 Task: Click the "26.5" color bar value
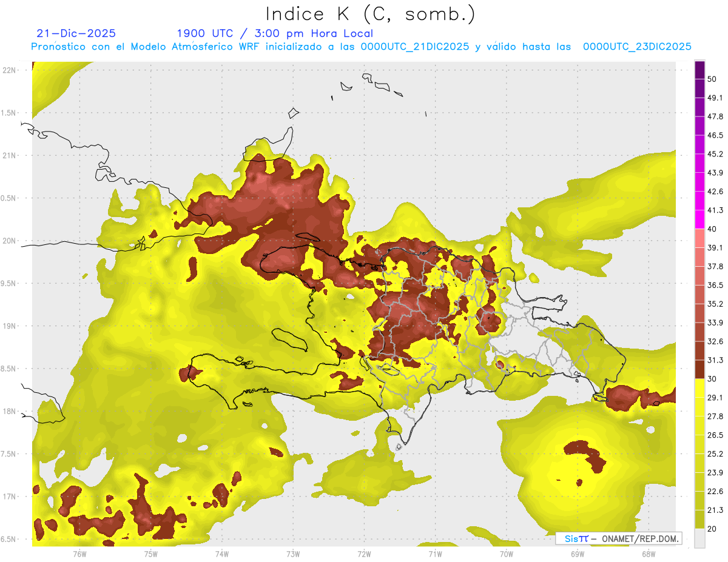715,435
